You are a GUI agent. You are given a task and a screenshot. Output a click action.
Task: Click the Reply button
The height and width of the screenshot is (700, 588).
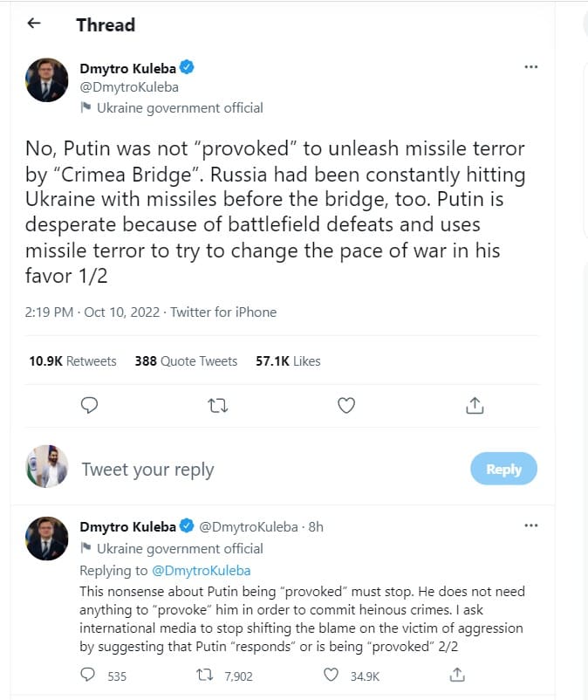pos(503,469)
